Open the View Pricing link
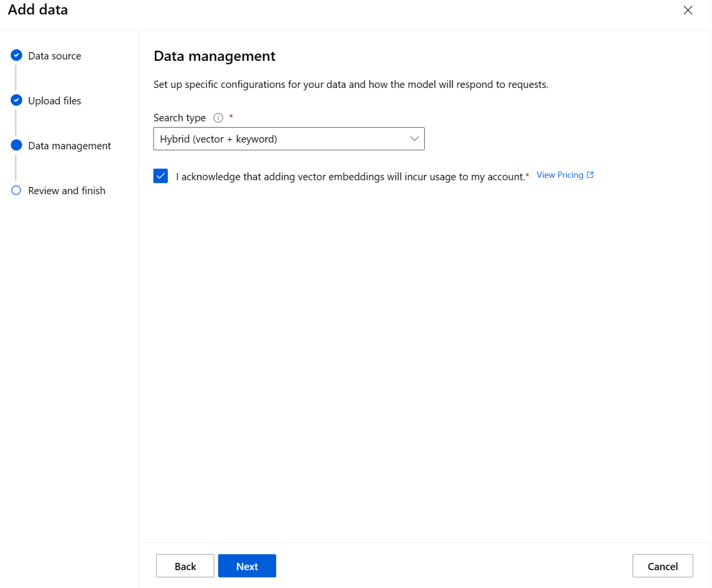The width and height of the screenshot is (712, 588). point(560,175)
